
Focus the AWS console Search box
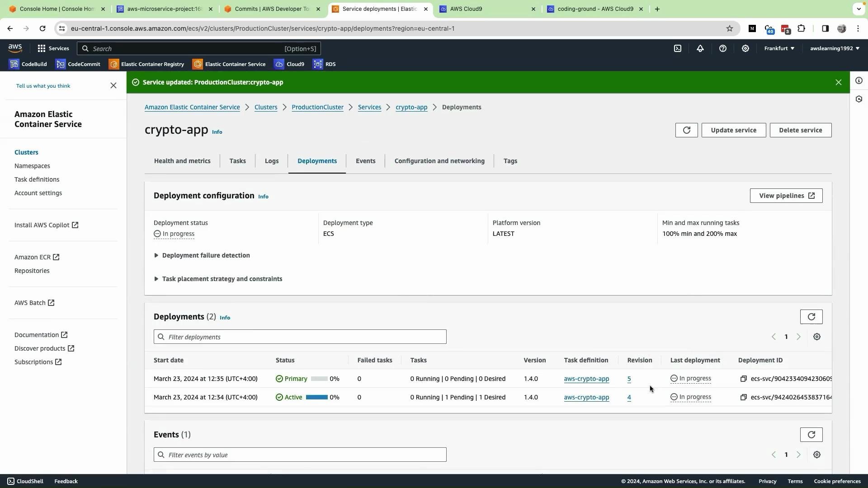point(199,48)
